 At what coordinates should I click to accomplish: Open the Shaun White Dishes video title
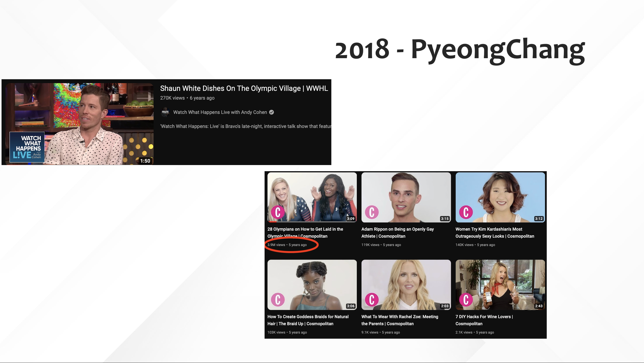(x=244, y=88)
